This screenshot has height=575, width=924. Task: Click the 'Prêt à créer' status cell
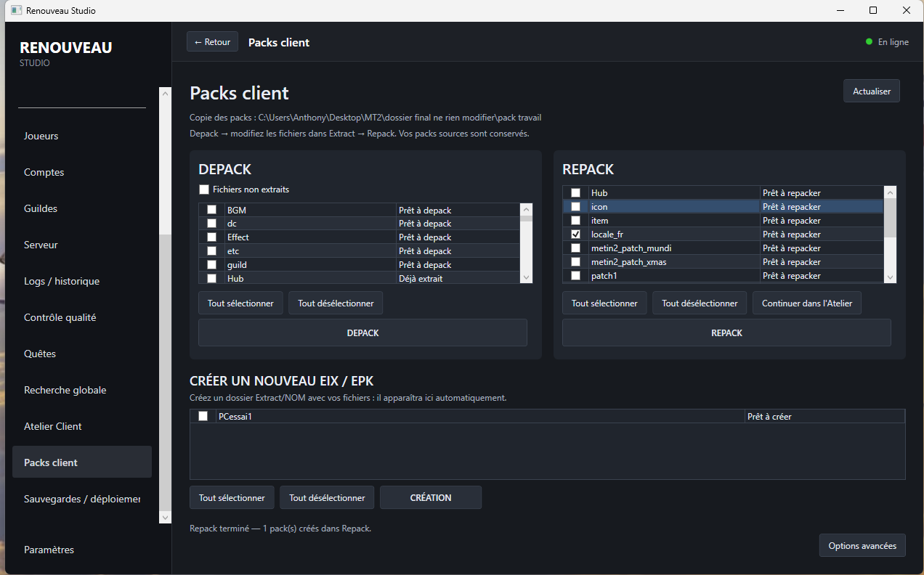click(824, 417)
